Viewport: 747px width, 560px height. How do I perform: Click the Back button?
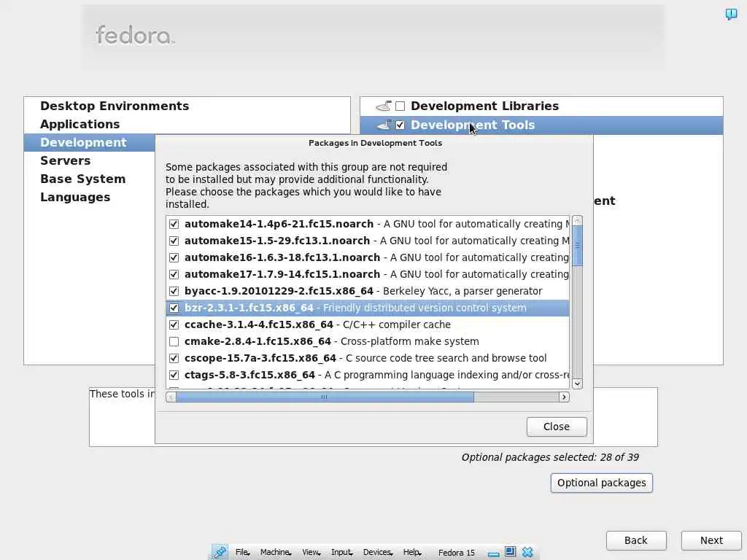(636, 540)
